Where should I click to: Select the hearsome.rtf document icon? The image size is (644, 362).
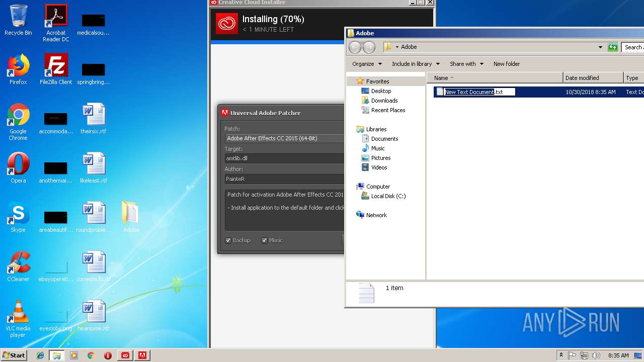pyautogui.click(x=94, y=316)
